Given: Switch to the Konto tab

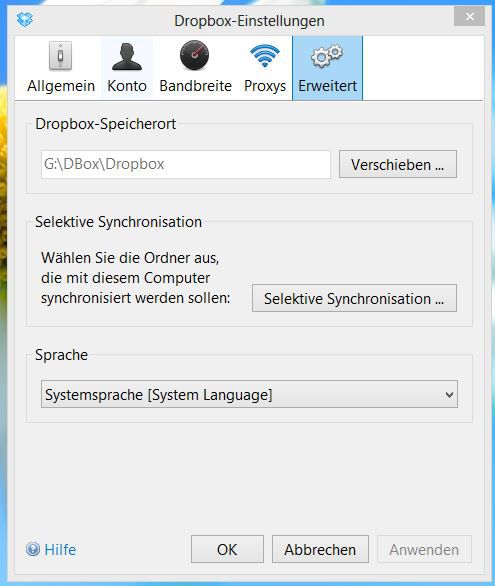Looking at the screenshot, I should click(x=127, y=68).
